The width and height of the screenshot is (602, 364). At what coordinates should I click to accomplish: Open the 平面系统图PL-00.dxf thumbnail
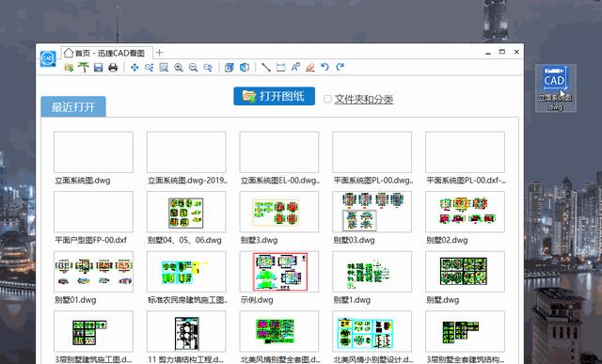(465, 152)
